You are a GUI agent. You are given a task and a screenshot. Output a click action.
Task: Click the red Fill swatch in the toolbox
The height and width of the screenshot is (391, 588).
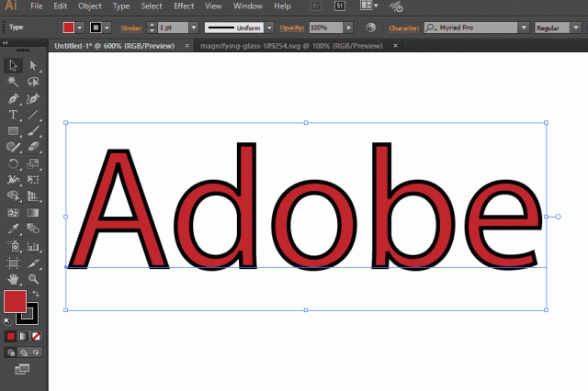point(16,301)
